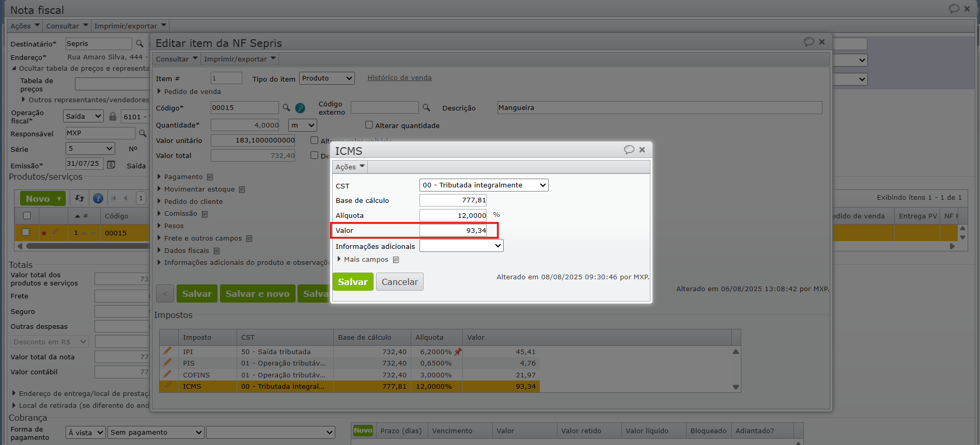The height and width of the screenshot is (445, 980).
Task: Search Destinatário with magnifier icon
Action: coord(139,44)
